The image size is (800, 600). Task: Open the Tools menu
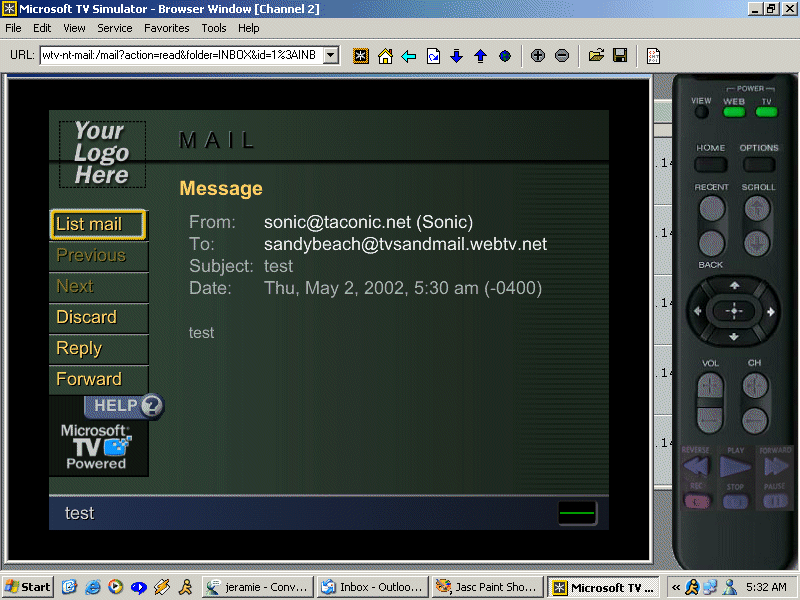pos(214,28)
